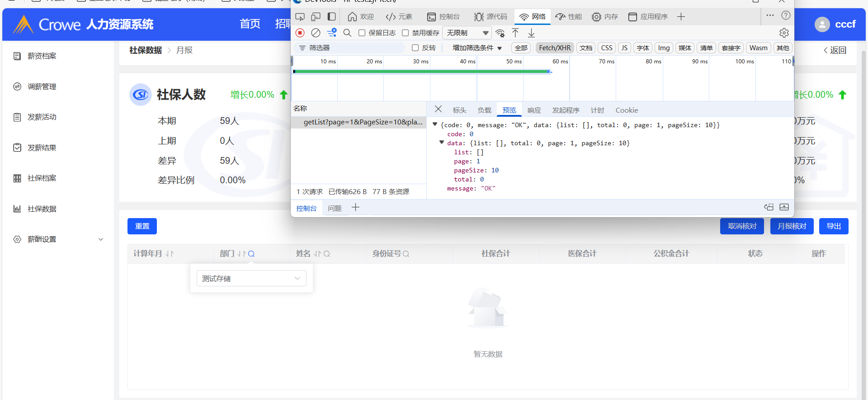Click the 月报核对 button
The height and width of the screenshot is (400, 868).
click(792, 226)
